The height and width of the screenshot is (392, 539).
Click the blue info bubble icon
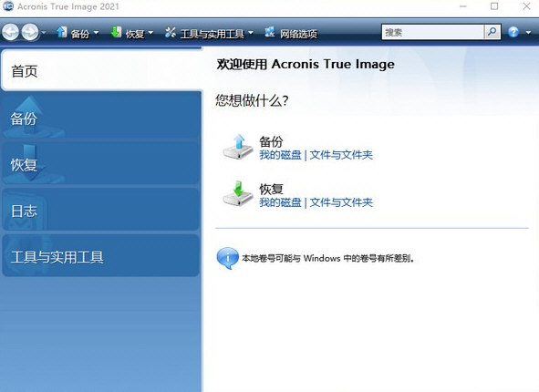(x=227, y=258)
